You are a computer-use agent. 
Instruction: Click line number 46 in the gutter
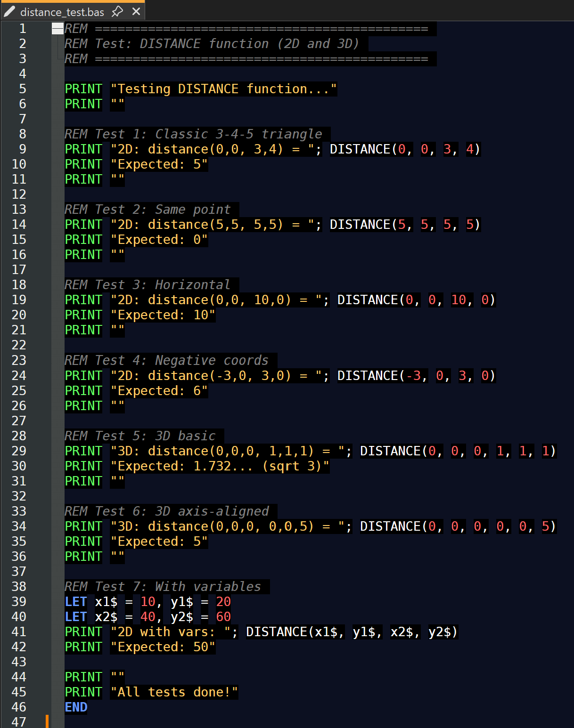[19, 707]
